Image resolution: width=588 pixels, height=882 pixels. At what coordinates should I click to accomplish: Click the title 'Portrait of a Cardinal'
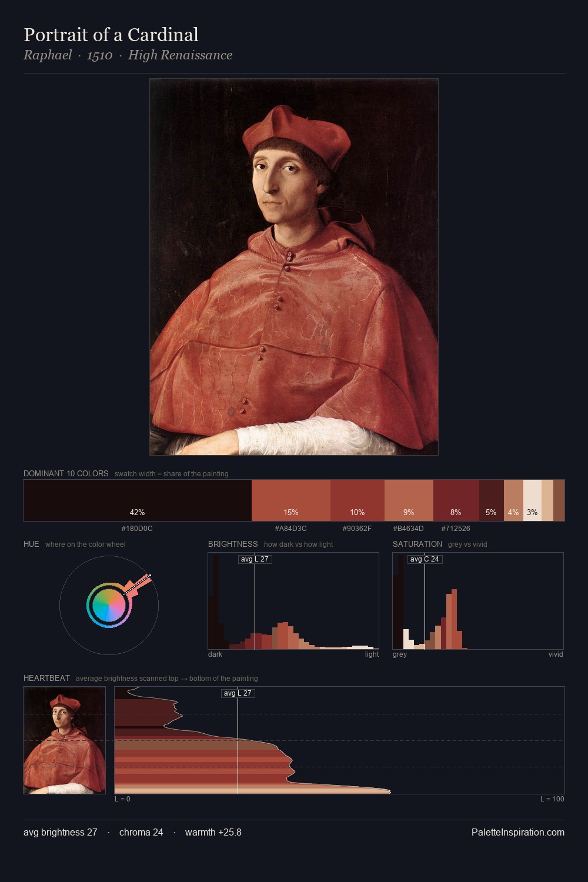click(111, 35)
